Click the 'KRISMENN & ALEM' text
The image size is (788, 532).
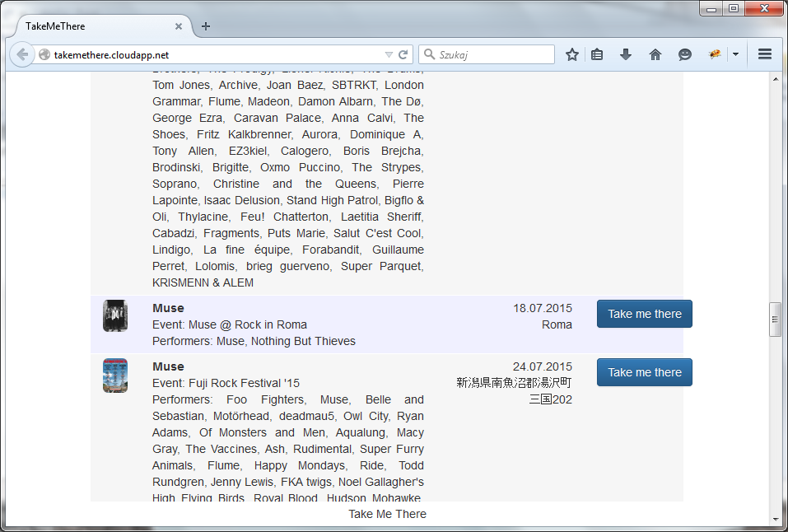203,283
